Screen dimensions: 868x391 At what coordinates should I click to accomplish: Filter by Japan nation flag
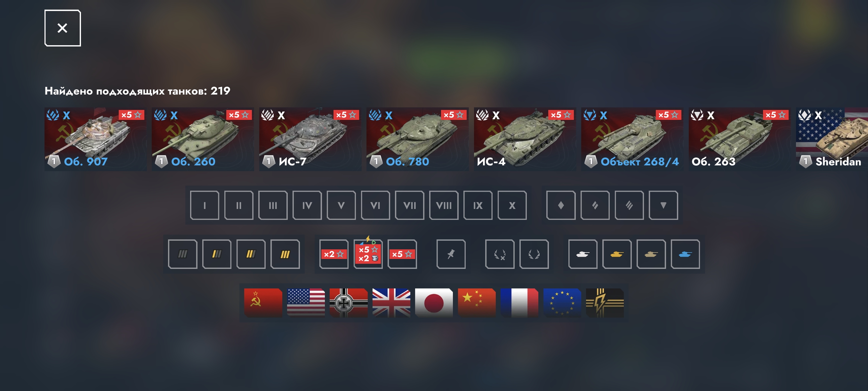click(x=434, y=303)
